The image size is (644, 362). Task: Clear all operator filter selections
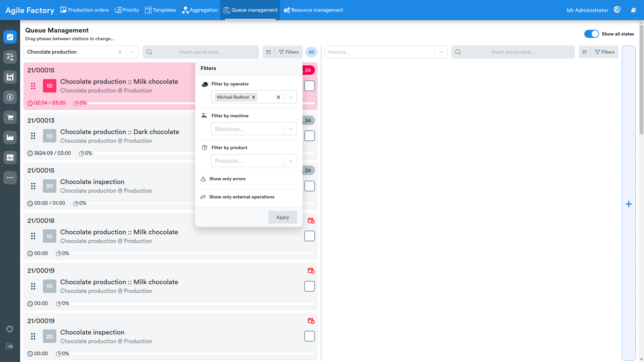[x=278, y=97]
